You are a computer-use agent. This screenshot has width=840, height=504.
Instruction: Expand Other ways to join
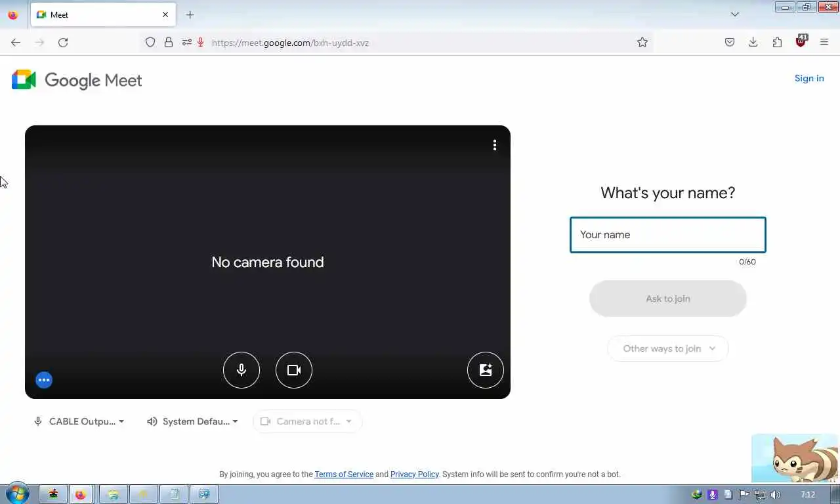[668, 348]
